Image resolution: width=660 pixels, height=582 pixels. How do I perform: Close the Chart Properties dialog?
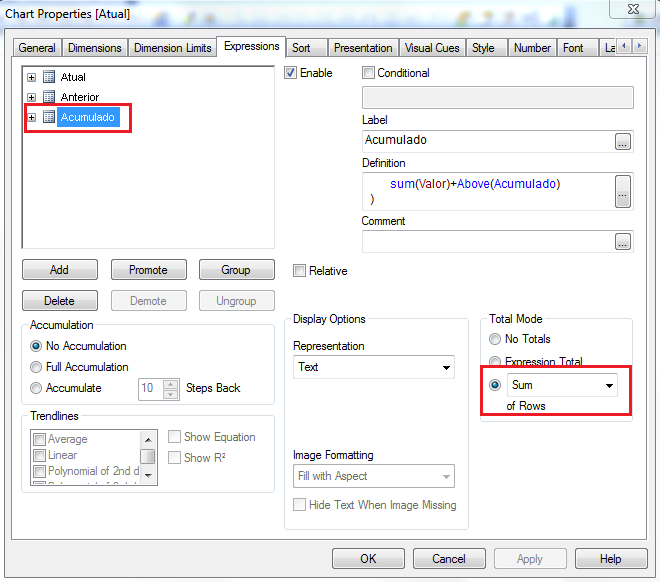pyautogui.click(x=633, y=9)
